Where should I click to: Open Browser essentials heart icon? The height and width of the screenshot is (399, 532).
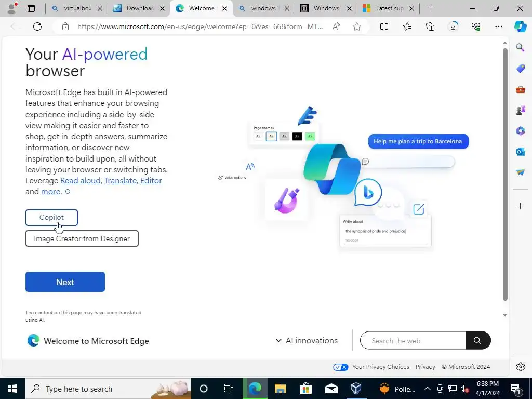click(x=476, y=26)
